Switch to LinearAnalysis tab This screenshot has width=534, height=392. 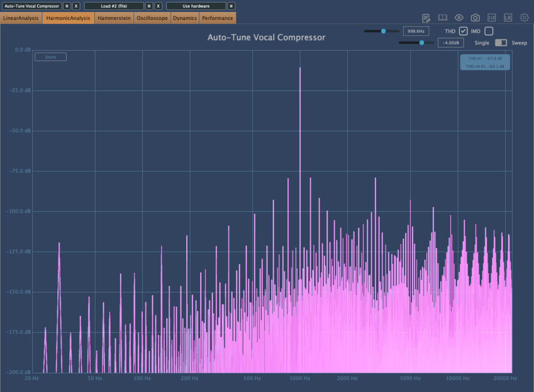[21, 18]
